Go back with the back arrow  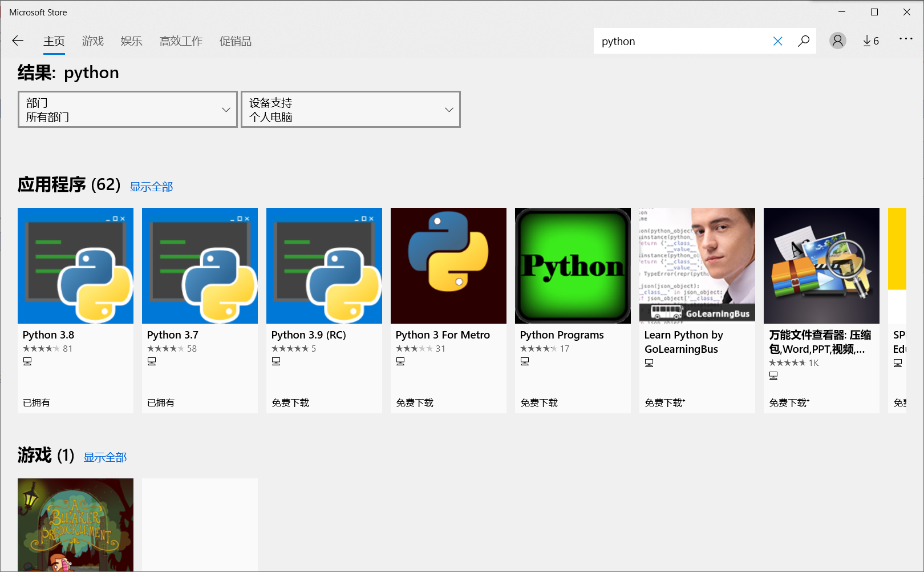[x=18, y=41]
